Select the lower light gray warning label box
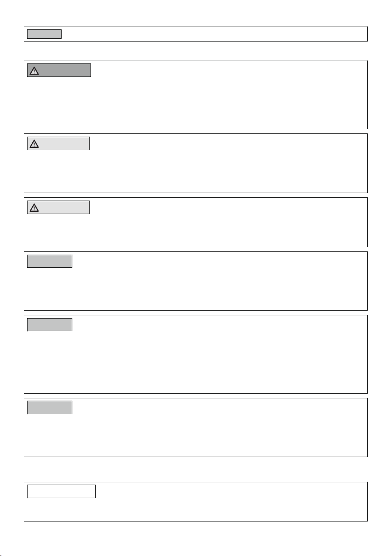Image resolution: width=392 pixels, height=556 pixels. [58, 208]
